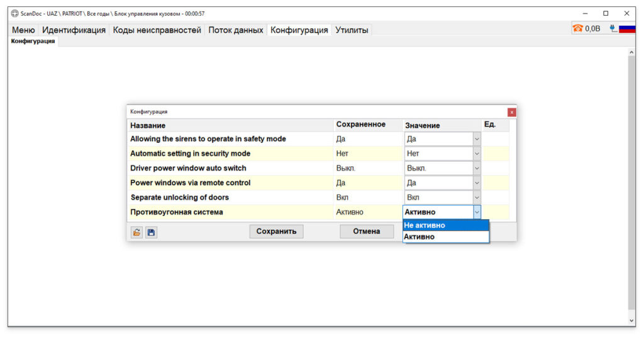
Task: Click saved value Выкл. in driver window row
Action: [345, 168]
